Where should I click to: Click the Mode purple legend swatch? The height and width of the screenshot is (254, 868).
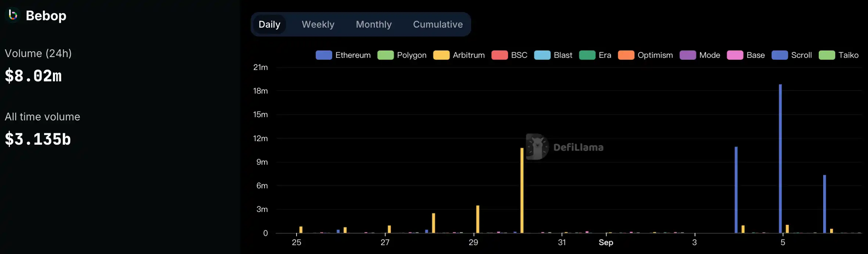pos(688,55)
